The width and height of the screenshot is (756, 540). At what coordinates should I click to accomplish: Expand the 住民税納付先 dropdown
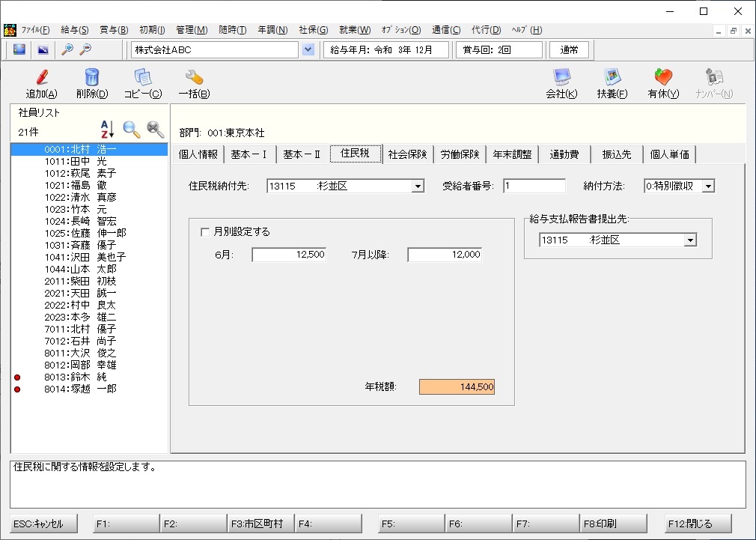pyautogui.click(x=418, y=186)
